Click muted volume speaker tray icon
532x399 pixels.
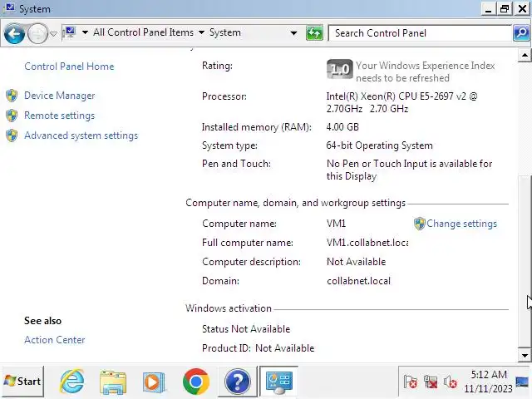pyautogui.click(x=451, y=382)
